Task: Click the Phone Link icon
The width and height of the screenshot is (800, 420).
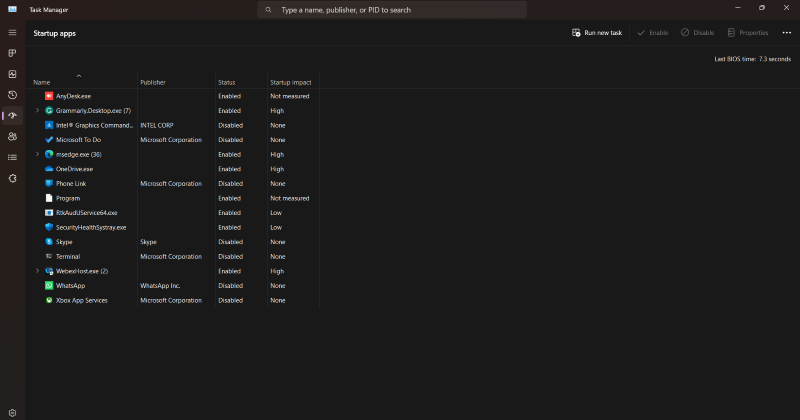Action: coord(49,183)
